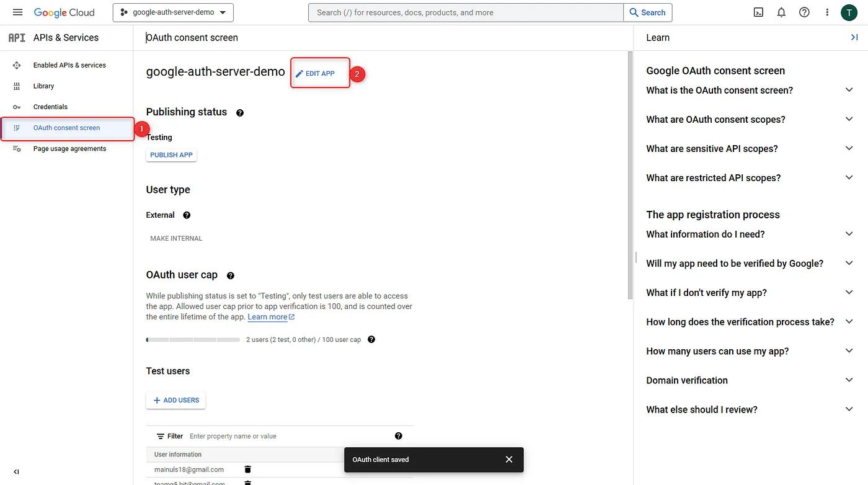Click help icon next to OAuth user cap
Viewport: 868px width, 485px height.
tap(231, 275)
